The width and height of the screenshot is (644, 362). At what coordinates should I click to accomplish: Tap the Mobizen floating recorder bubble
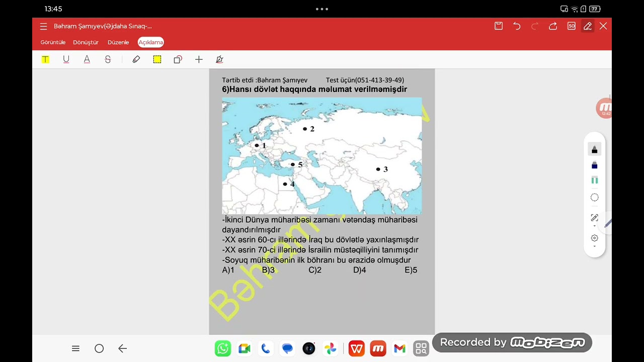pos(604,109)
